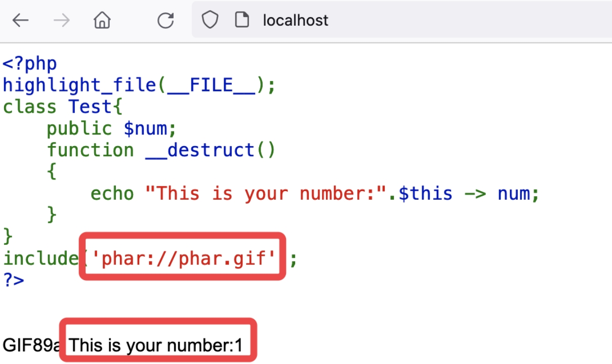
Task: Click the include keyword
Action: pyautogui.click(x=40, y=259)
